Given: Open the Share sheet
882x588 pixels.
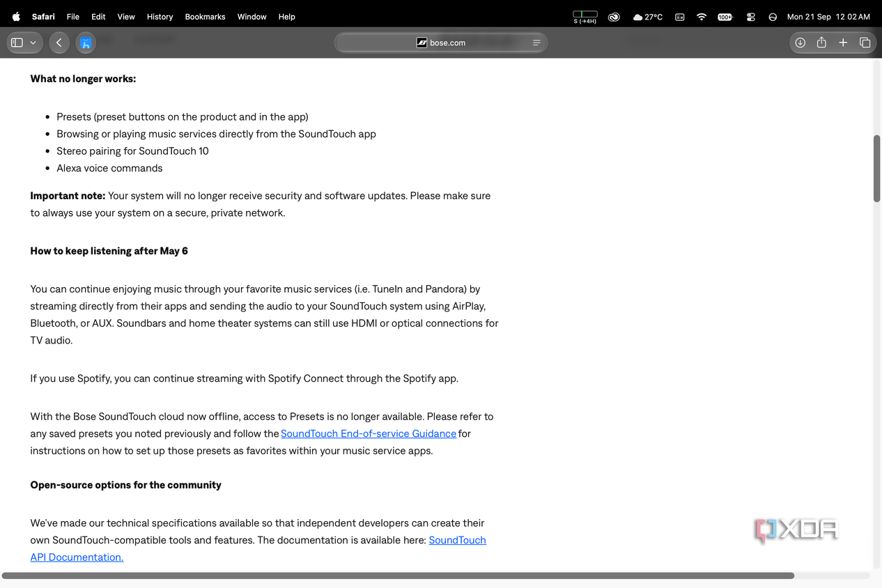Looking at the screenshot, I should click(x=821, y=42).
